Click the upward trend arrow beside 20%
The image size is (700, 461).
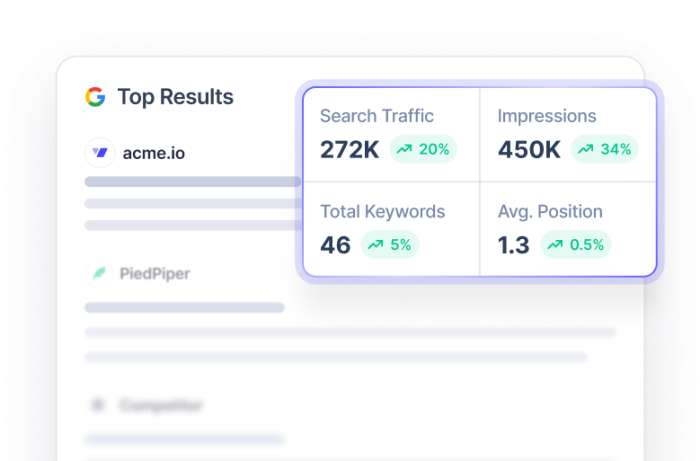404,150
